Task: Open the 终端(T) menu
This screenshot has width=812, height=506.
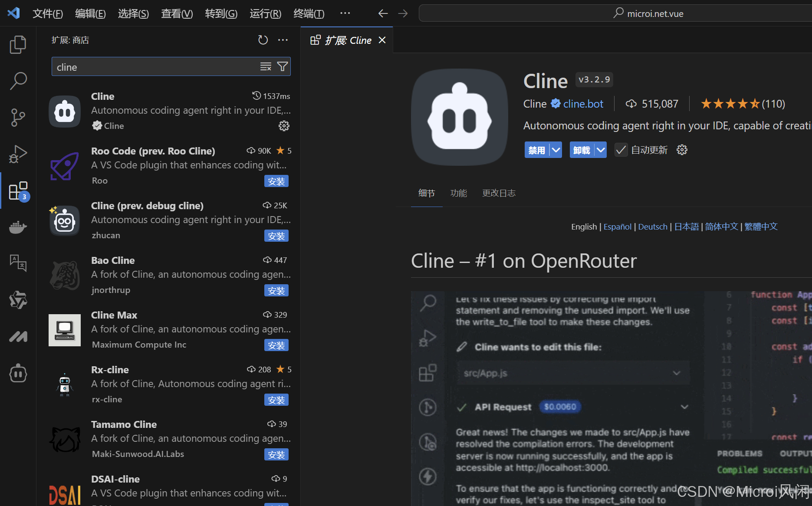Action: tap(309, 13)
